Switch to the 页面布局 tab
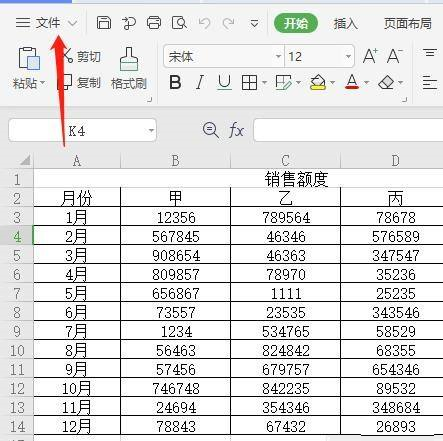 [x=407, y=24]
